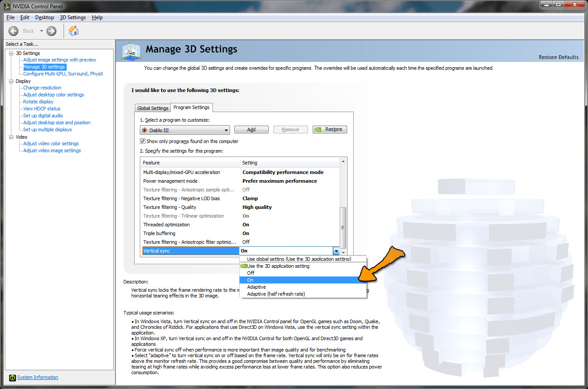Collapse the Video tree section

coord(10,136)
